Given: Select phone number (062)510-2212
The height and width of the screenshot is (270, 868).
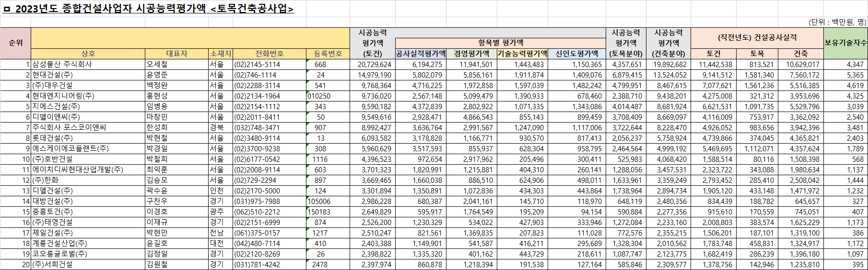Looking at the screenshot, I should (270, 212).
